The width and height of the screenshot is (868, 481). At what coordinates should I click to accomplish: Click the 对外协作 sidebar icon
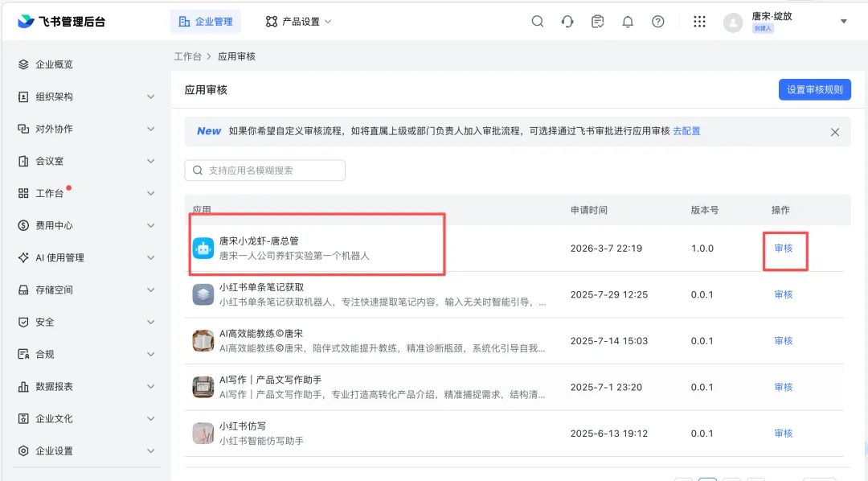point(23,129)
